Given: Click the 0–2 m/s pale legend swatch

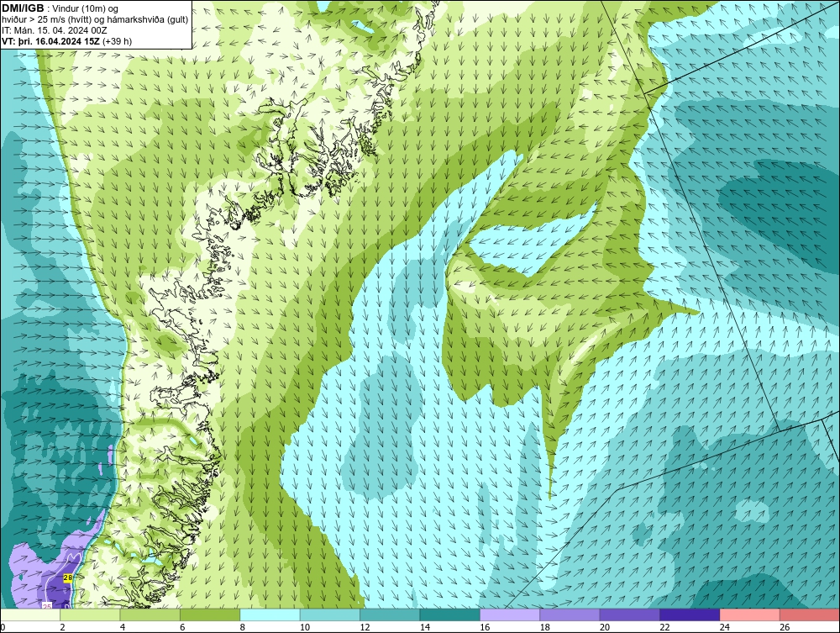Looking at the screenshot, I should point(30,615).
